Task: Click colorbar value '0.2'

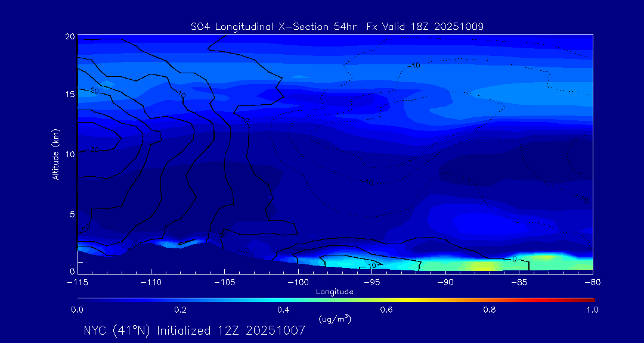Action: pyautogui.click(x=181, y=310)
